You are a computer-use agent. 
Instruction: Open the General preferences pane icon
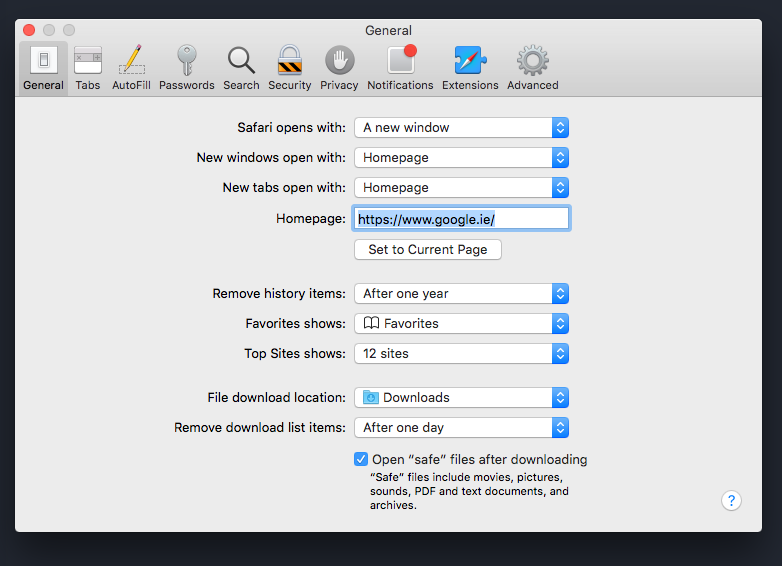(43, 68)
